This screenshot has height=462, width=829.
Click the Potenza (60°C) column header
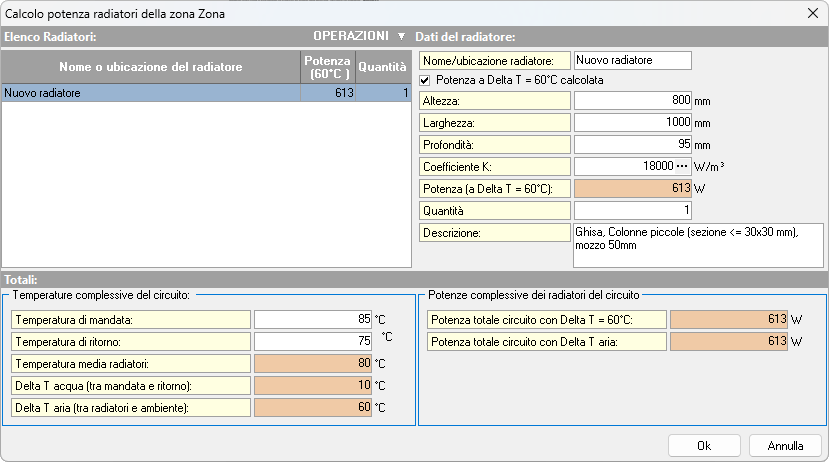tap(328, 67)
